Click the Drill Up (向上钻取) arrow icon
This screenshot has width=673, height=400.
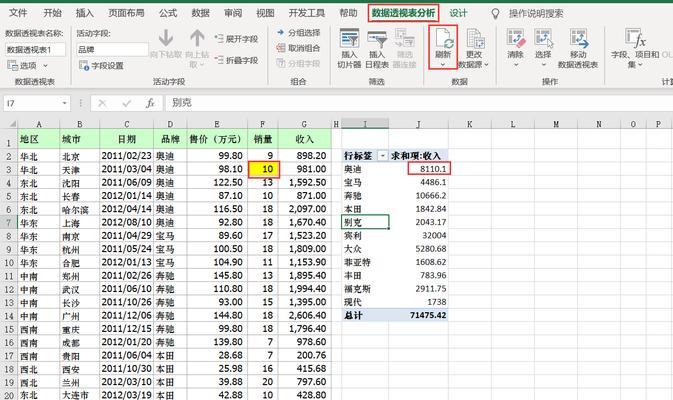(x=197, y=38)
